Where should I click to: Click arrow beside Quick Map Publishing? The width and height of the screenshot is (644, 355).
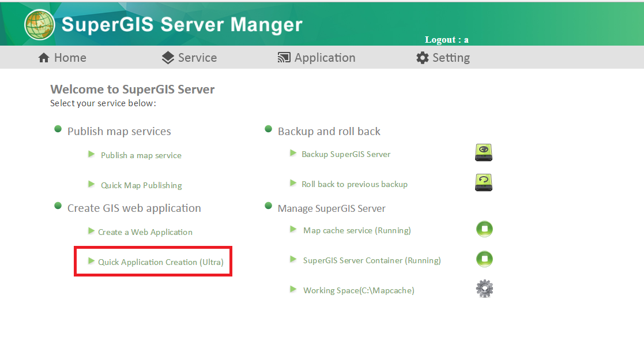tap(92, 184)
